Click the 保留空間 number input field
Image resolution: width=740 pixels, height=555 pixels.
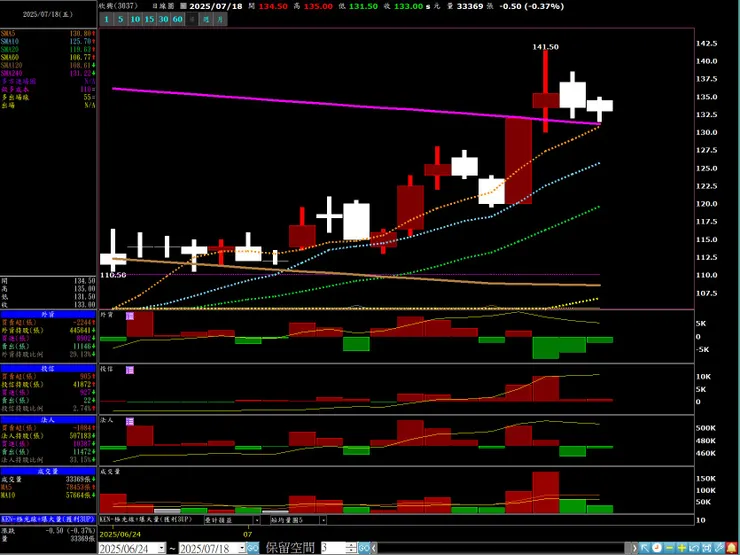pyautogui.click(x=334, y=548)
